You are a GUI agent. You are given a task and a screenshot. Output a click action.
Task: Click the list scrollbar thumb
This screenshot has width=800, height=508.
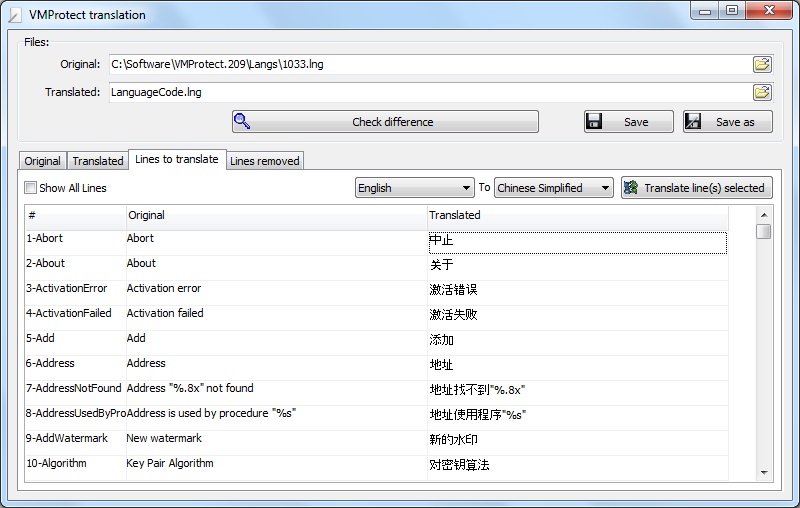pos(764,231)
